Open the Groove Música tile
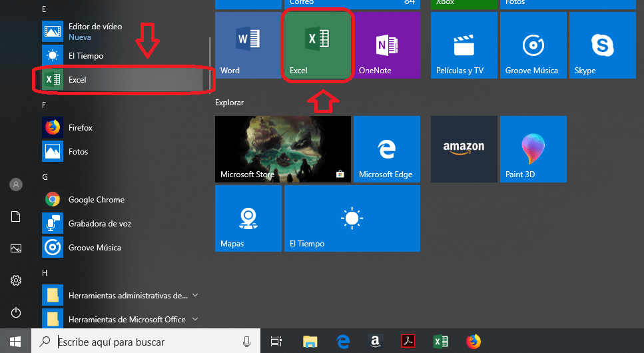This screenshot has width=644, height=353. 533,45
